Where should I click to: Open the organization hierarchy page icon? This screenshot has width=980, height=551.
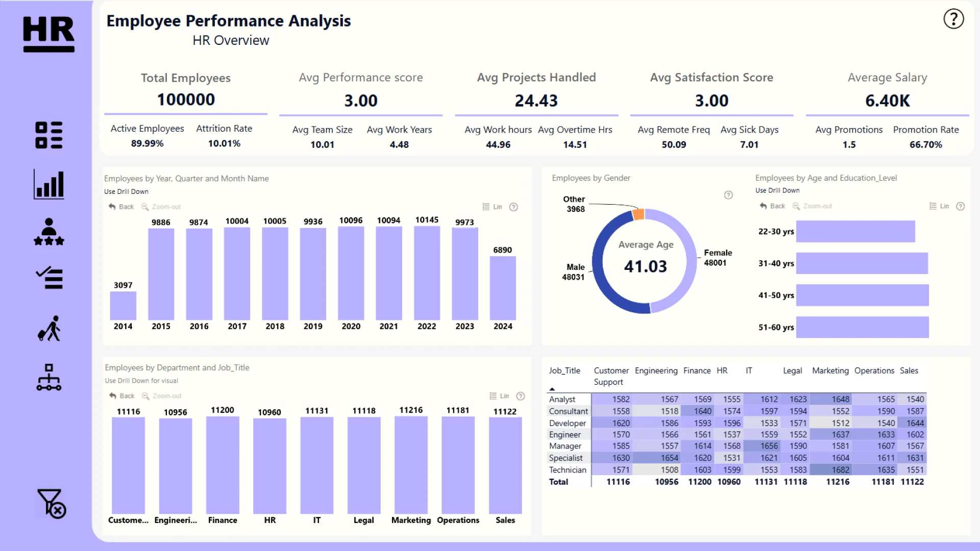point(49,378)
